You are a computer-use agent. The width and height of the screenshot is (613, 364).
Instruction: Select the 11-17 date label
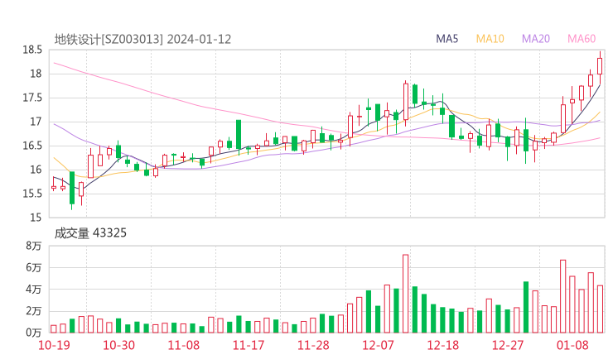tap(249, 345)
